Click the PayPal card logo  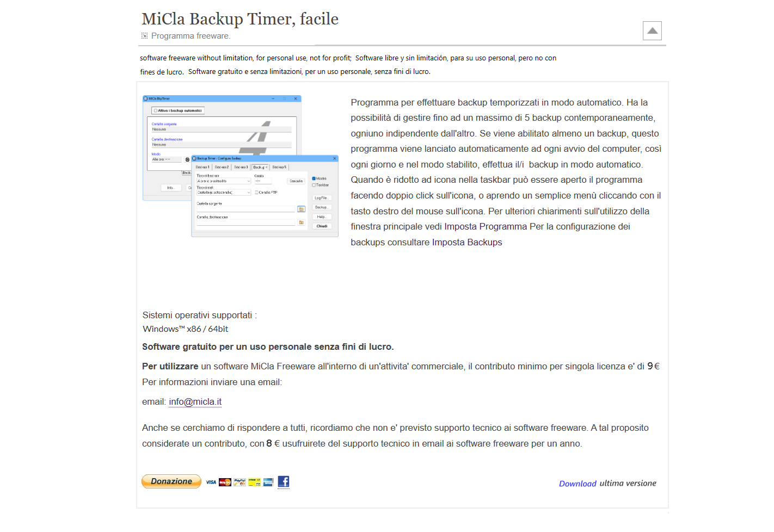[x=239, y=482]
